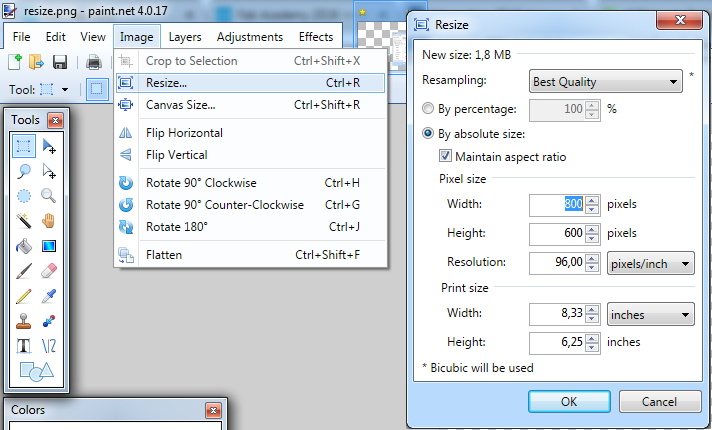Select the Eraser tool
Image resolution: width=712 pixels, height=430 pixels.
click(49, 271)
